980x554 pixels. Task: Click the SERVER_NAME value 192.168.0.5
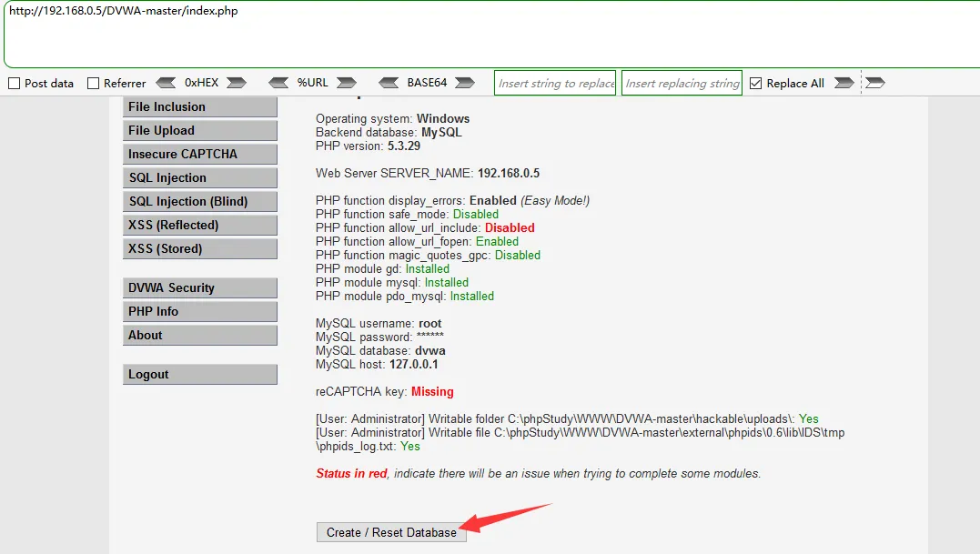(x=509, y=173)
